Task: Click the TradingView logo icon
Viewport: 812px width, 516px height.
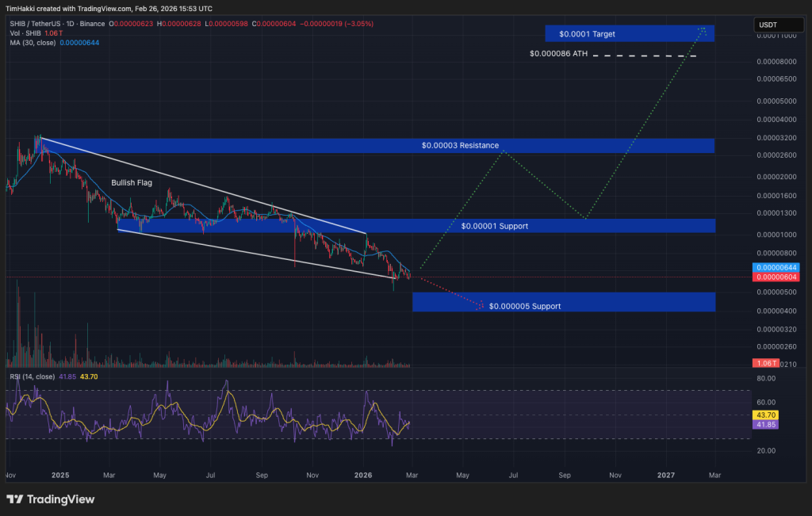Action: (x=14, y=499)
